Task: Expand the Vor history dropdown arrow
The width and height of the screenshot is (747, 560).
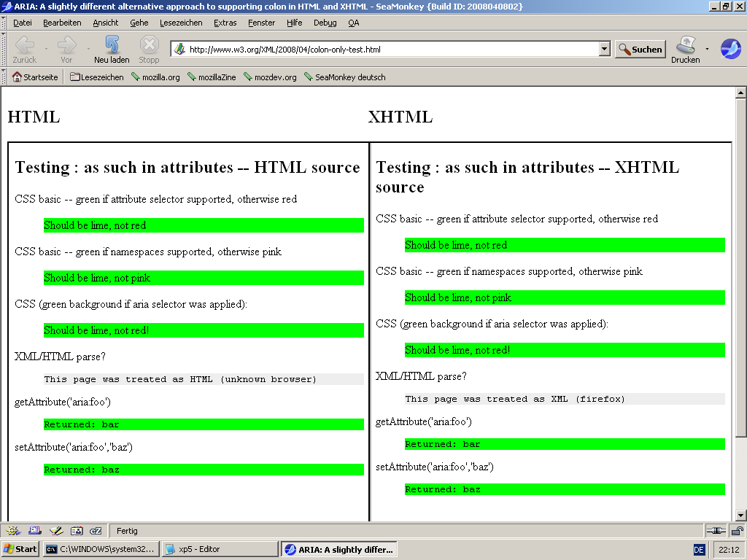Action: [88, 49]
